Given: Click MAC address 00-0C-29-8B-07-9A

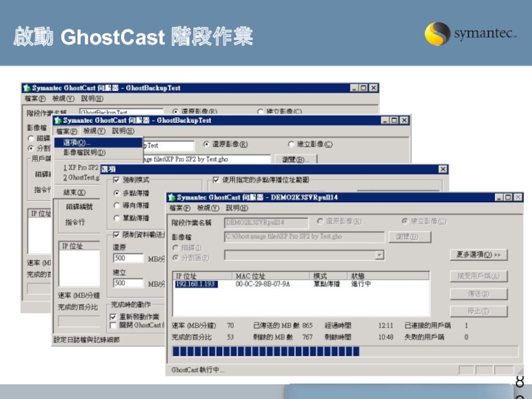Looking at the screenshot, I should pos(263,284).
